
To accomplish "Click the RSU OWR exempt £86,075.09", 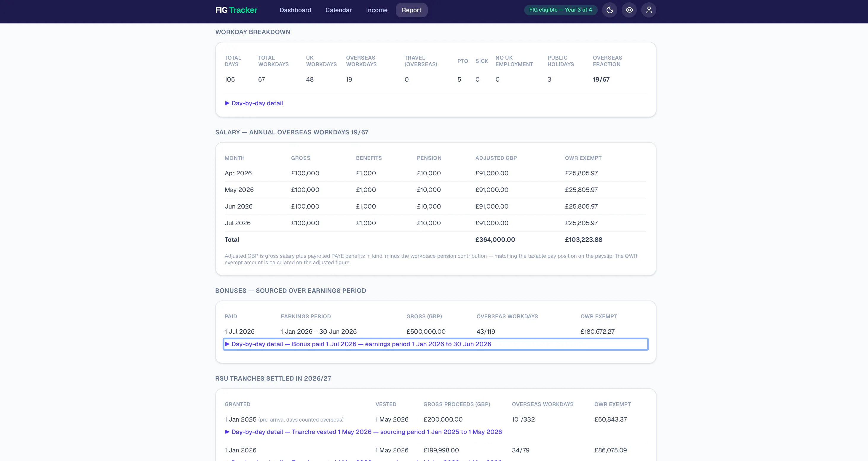I will (611, 451).
